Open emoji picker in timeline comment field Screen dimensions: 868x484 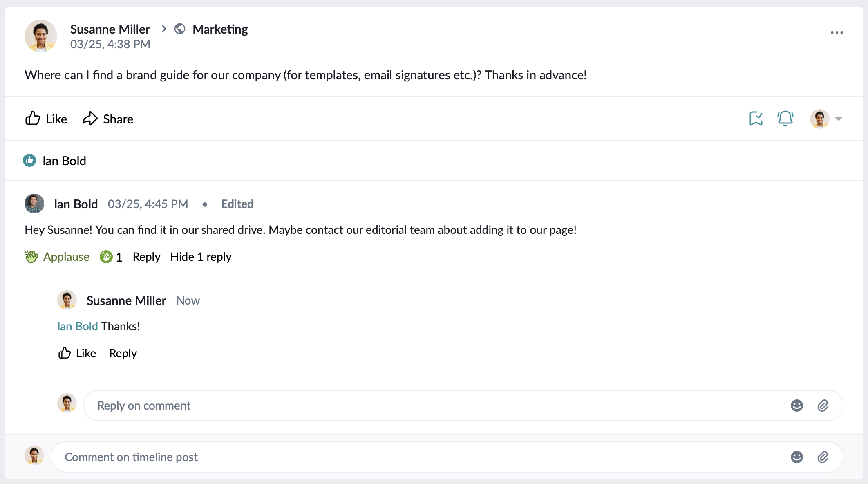point(796,457)
